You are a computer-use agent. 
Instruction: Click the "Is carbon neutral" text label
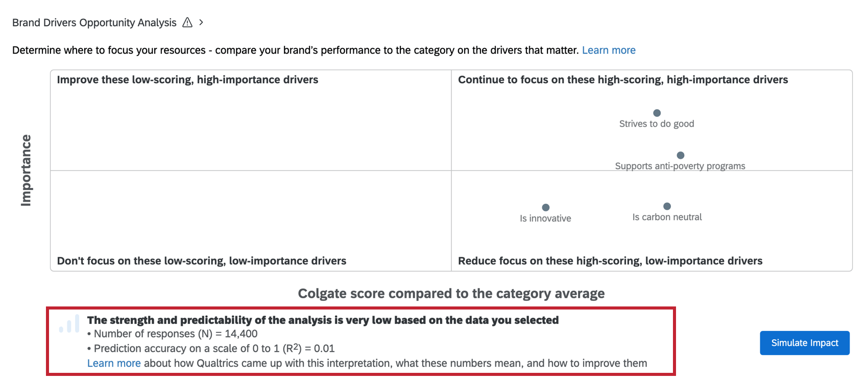(667, 217)
